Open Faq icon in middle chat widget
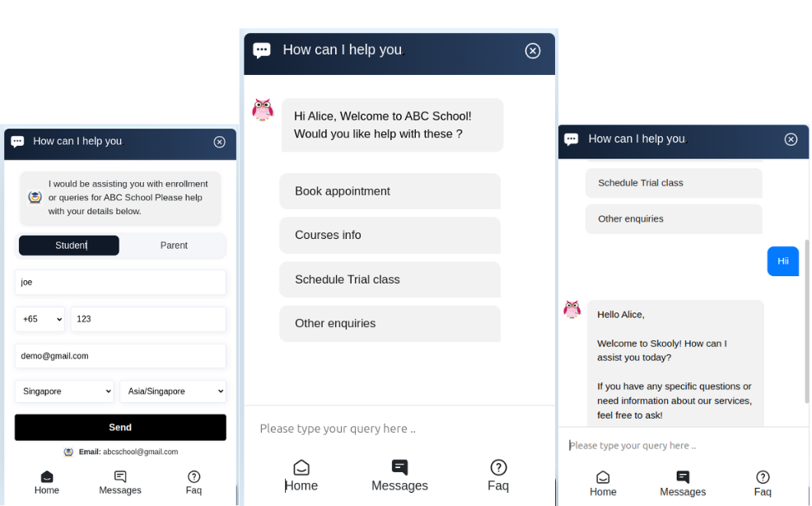 click(x=498, y=467)
